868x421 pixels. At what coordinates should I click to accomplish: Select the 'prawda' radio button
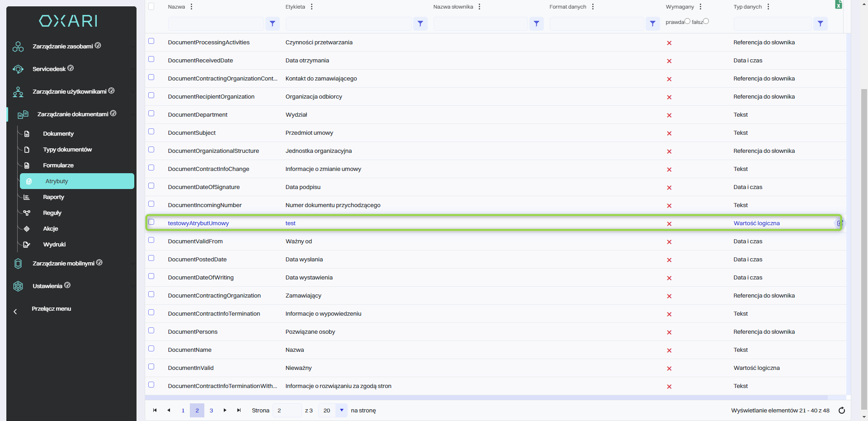click(x=687, y=21)
